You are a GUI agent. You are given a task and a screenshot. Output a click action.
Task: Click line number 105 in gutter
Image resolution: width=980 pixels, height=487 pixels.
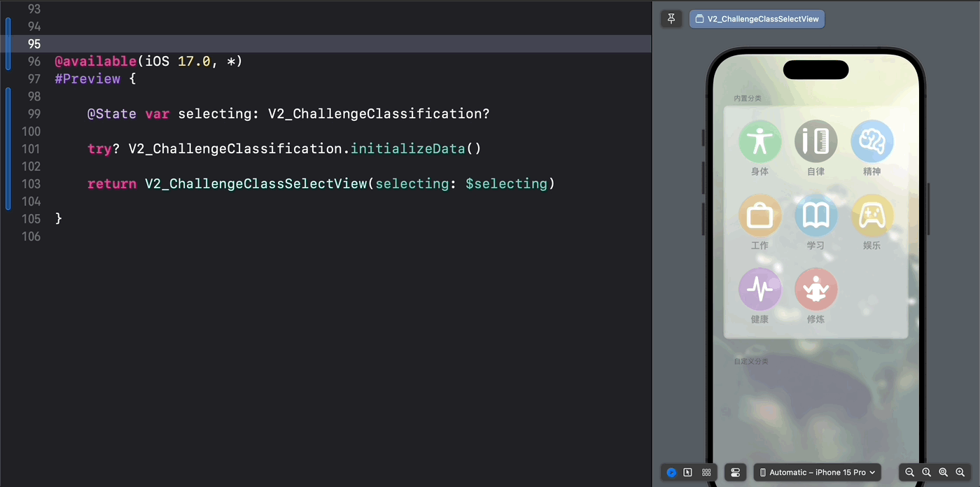click(x=31, y=219)
